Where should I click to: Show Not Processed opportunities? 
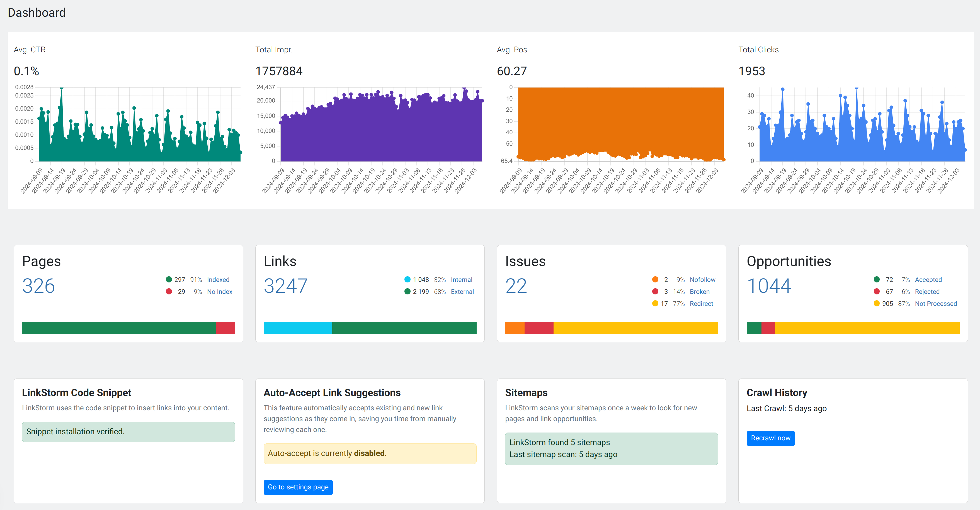[935, 304]
